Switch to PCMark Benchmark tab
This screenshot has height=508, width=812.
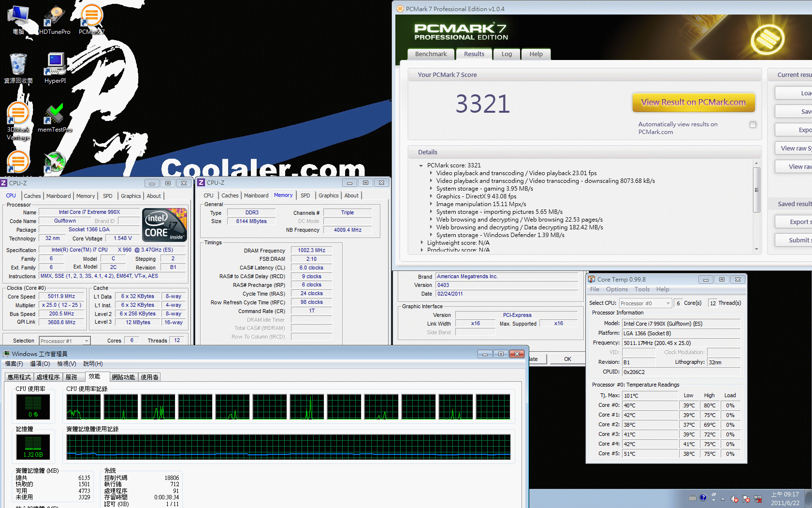[431, 54]
